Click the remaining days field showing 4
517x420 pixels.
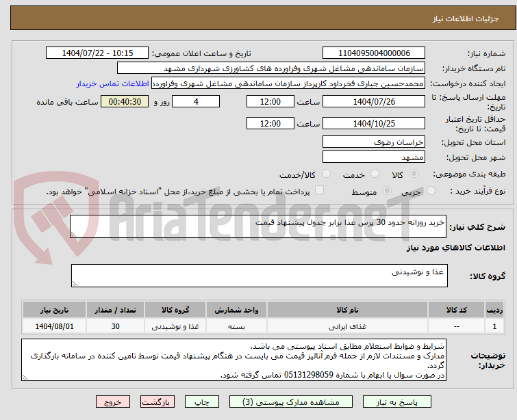[x=196, y=101]
